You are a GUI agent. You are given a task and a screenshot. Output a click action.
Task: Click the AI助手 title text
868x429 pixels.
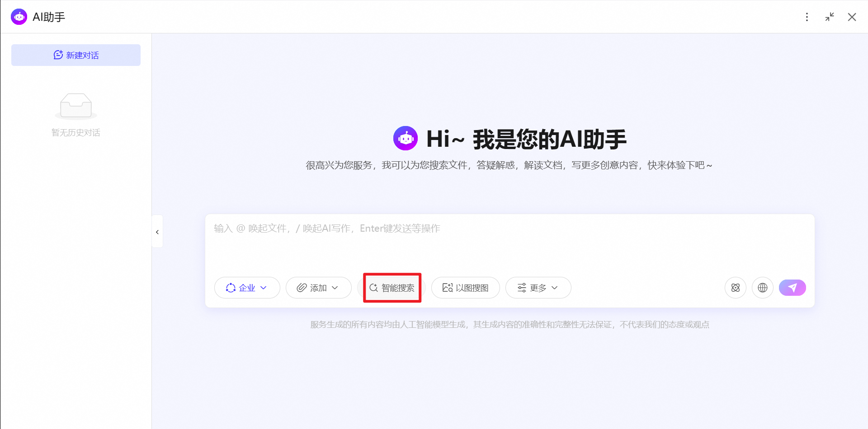click(x=49, y=17)
